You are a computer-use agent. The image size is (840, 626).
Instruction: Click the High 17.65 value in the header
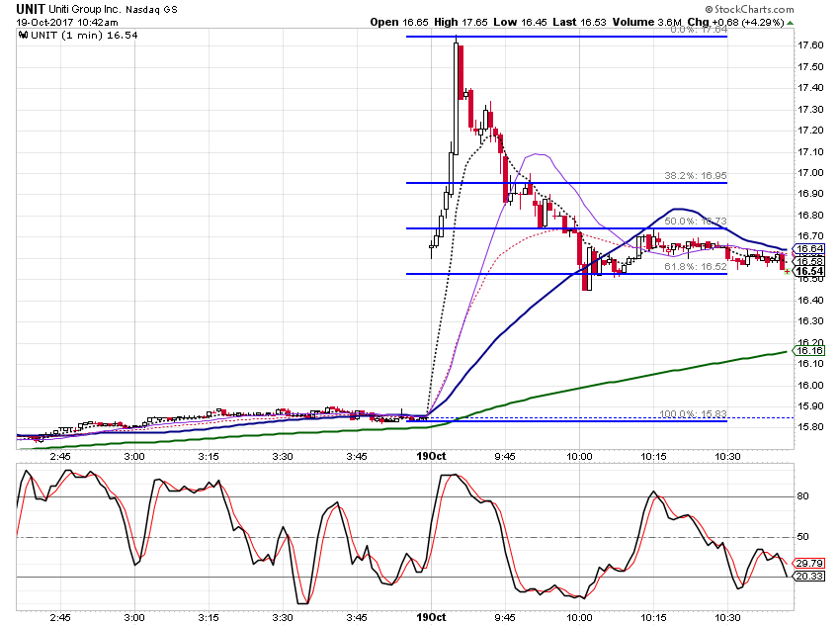click(x=461, y=23)
